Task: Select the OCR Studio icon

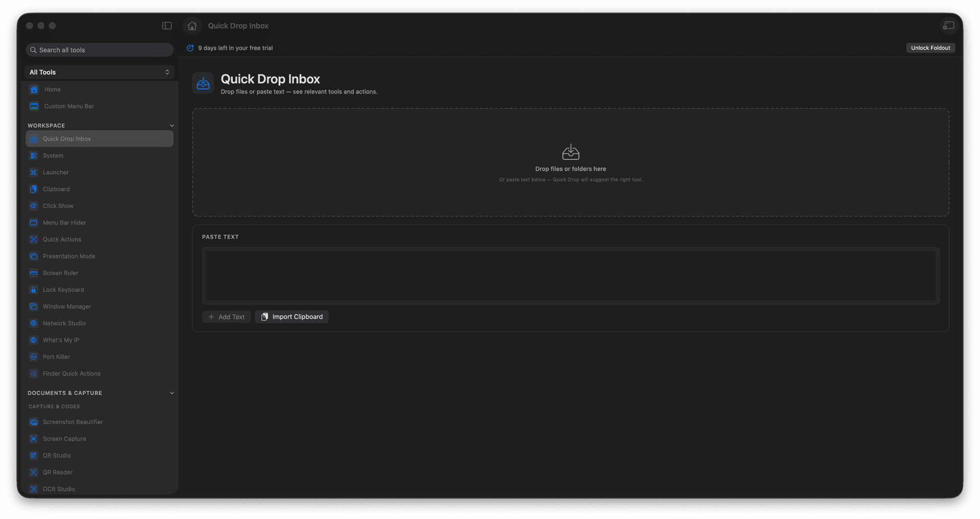Action: [x=34, y=489]
